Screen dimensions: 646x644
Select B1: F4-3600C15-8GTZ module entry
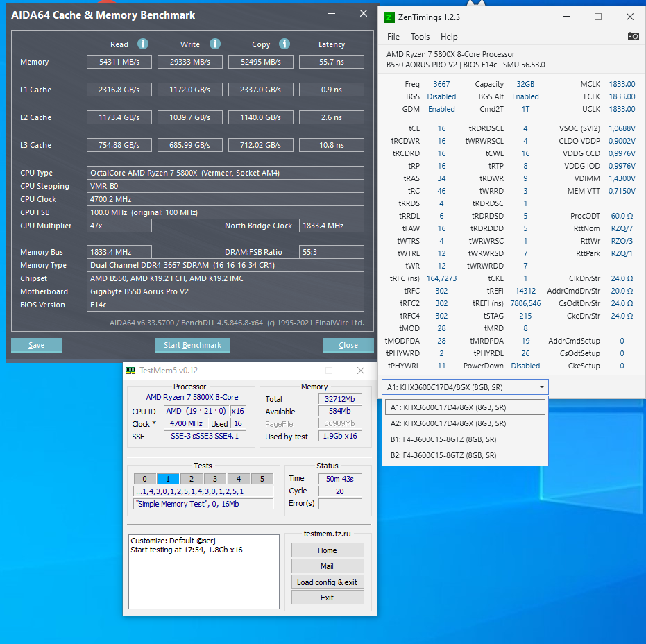tap(465, 439)
